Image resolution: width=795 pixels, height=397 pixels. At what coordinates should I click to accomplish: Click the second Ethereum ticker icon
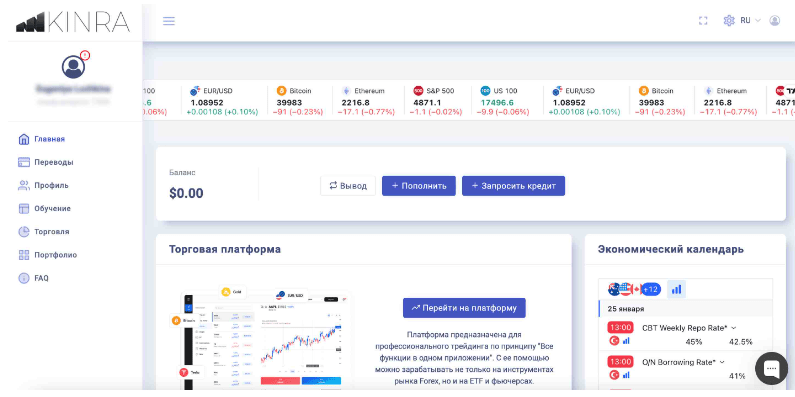[x=708, y=91]
